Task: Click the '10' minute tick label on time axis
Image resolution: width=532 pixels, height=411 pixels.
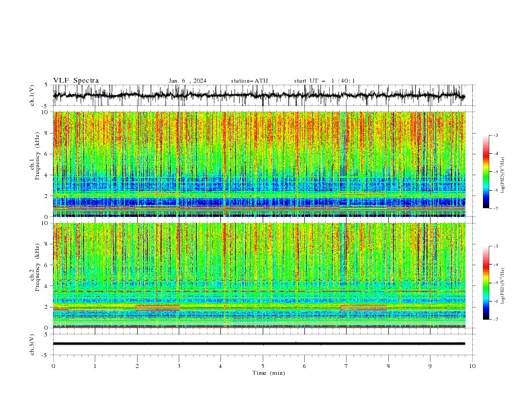Action: pos(472,366)
